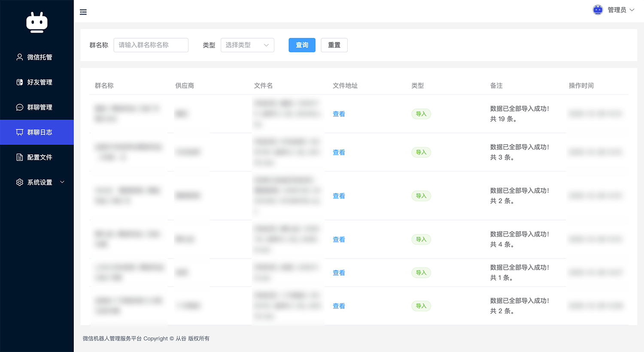The width and height of the screenshot is (644, 352).
Task: Open 查看 link for the 19 条 import
Action: pos(339,114)
